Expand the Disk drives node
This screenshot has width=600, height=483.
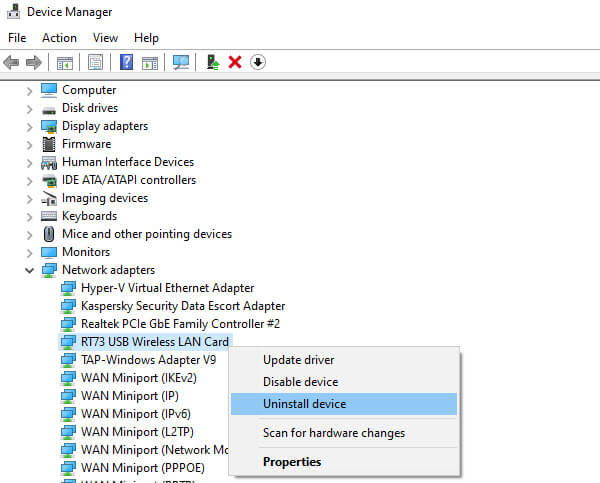(x=29, y=108)
